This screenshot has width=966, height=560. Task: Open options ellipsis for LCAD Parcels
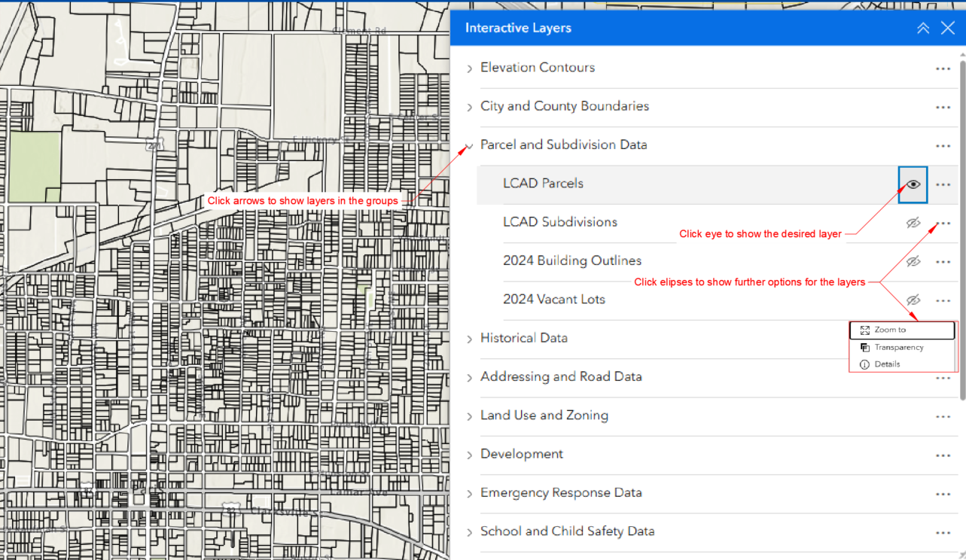coord(943,184)
